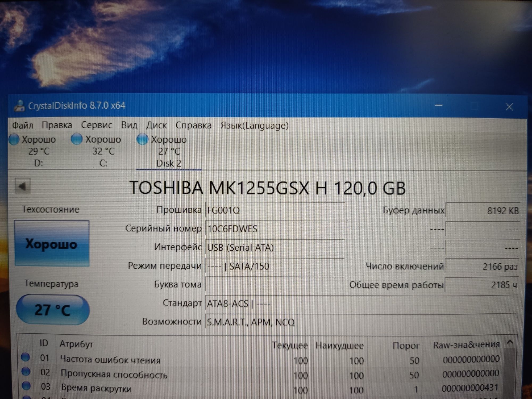Click the Число включений label
The height and width of the screenshot is (399, 532).
[x=405, y=266]
